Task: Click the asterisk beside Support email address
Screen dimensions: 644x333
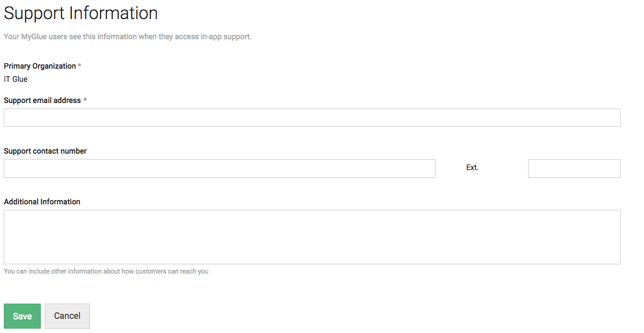Action: click(85, 100)
